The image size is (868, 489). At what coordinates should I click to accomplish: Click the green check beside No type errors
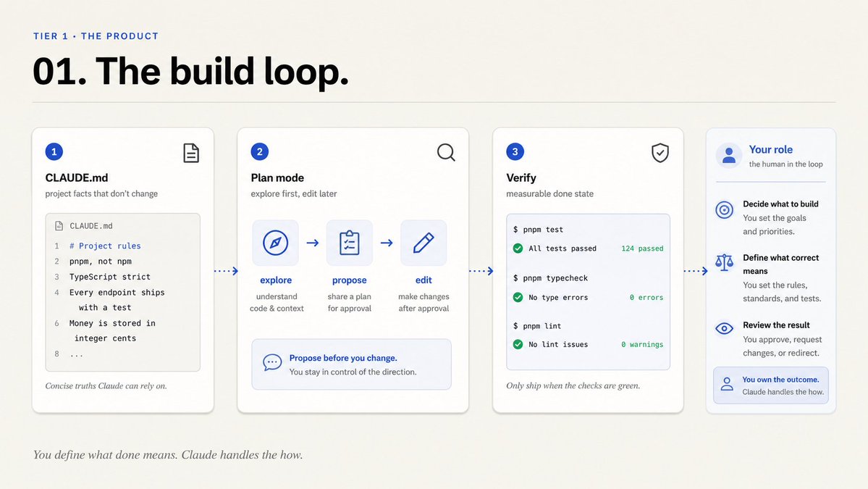pos(518,298)
